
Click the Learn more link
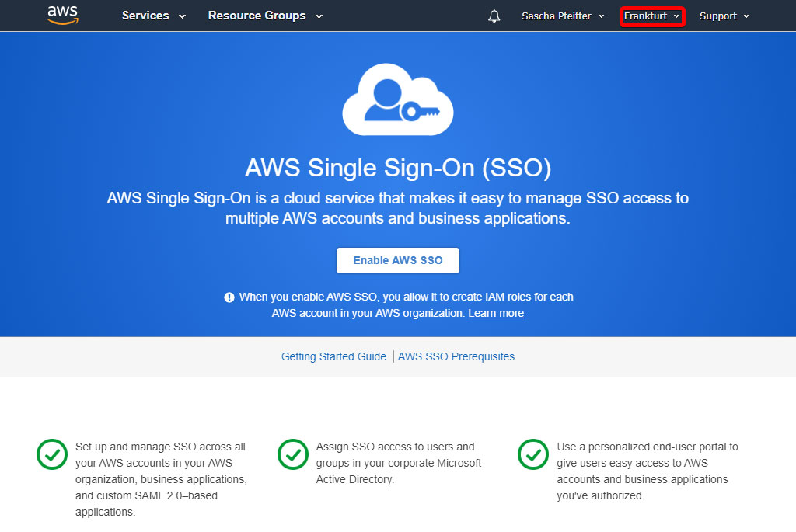496,312
